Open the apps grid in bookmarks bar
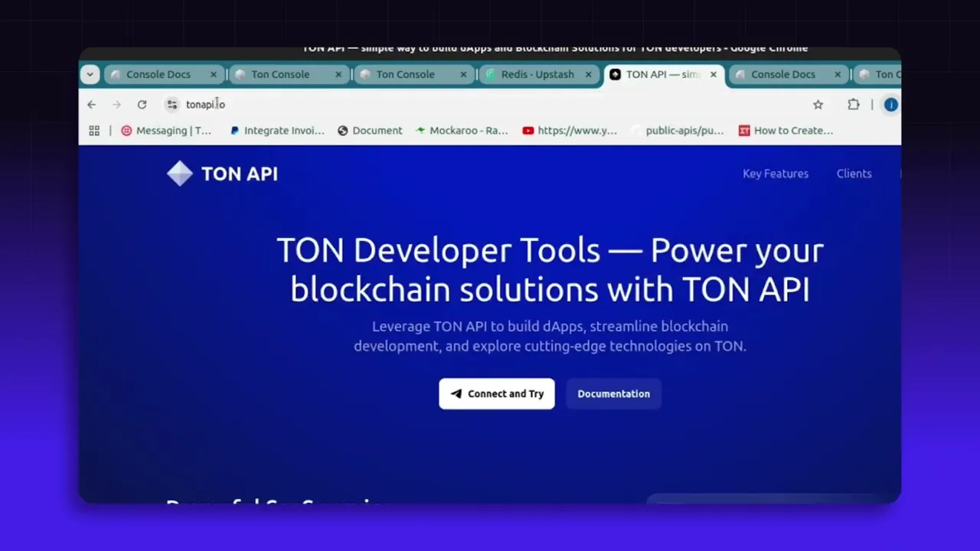The height and width of the screenshot is (551, 980). click(x=94, y=130)
